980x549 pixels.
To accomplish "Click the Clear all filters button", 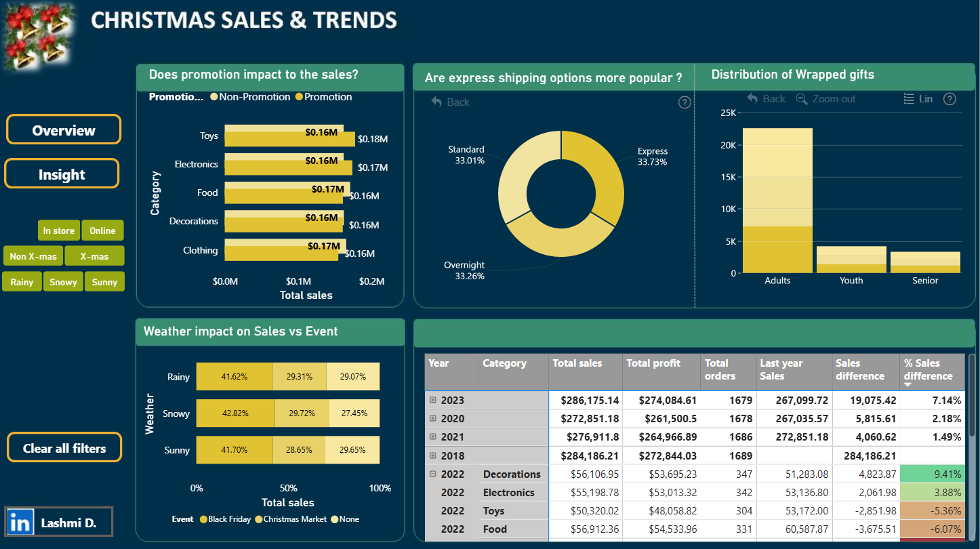I will point(64,447).
